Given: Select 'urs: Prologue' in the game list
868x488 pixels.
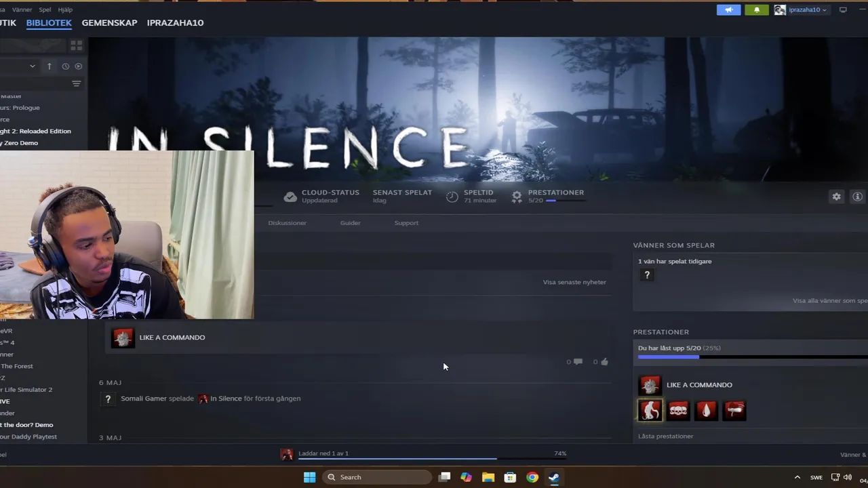Looking at the screenshot, I should click(x=20, y=108).
